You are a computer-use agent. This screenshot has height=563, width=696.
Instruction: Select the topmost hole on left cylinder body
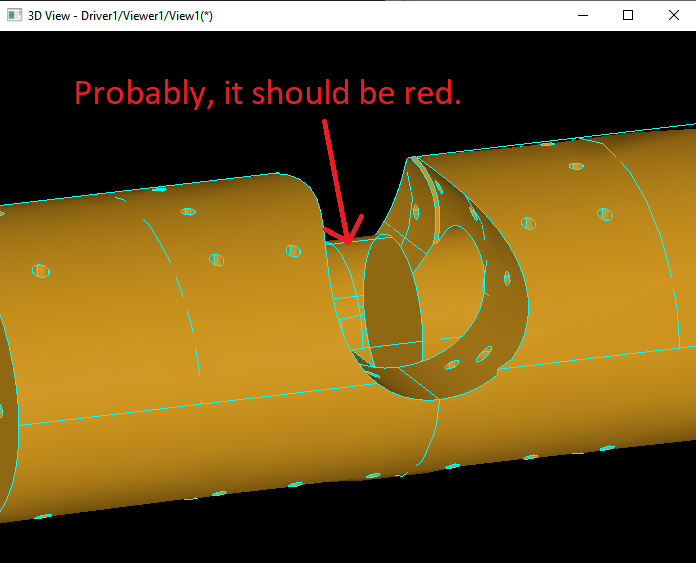tap(188, 211)
